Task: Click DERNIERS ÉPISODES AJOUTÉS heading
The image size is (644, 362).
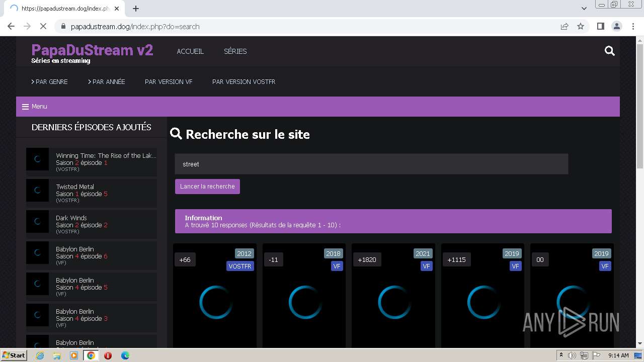Action: click(x=92, y=127)
